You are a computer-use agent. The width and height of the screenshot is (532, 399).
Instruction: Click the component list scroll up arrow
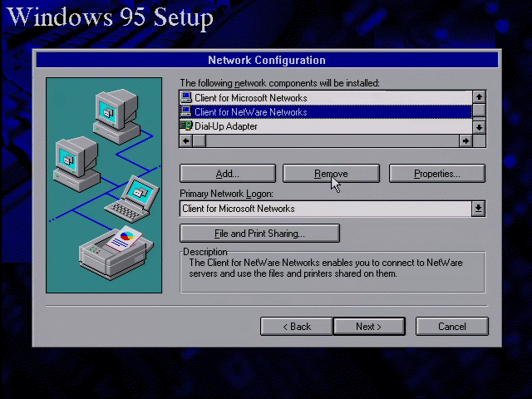coord(479,97)
